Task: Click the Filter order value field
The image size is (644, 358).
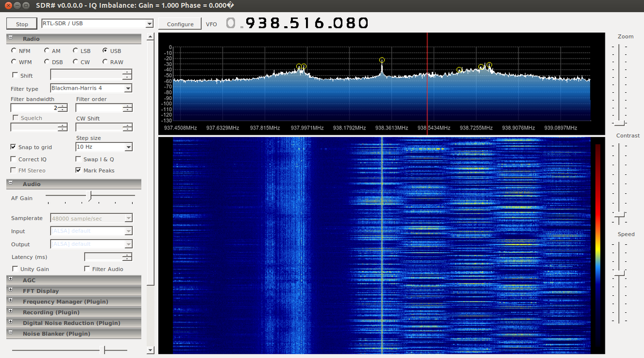Action: [104, 108]
